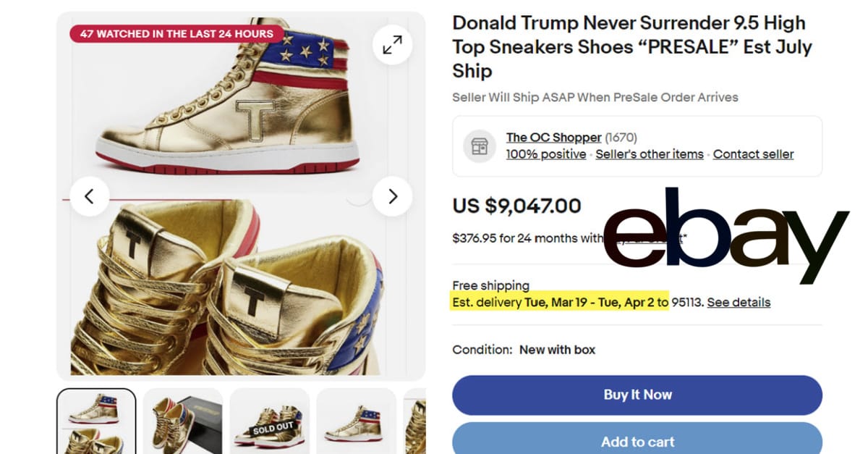Open Seller's other items
868x454 pixels.
650,154
